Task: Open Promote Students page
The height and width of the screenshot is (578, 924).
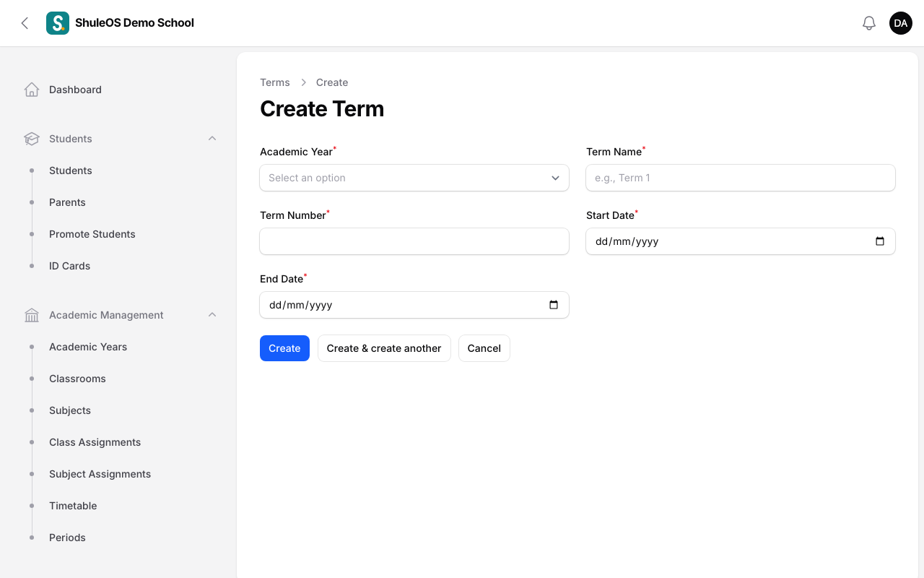Action: [92, 234]
